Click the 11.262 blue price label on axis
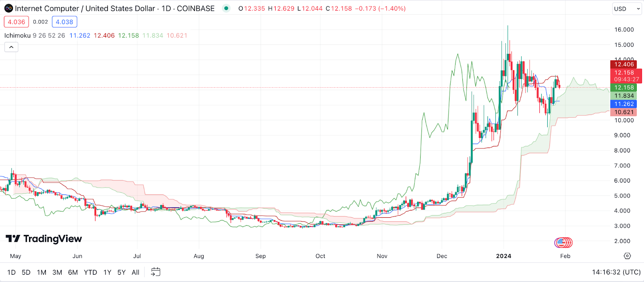The height and width of the screenshot is (282, 644). coord(623,104)
